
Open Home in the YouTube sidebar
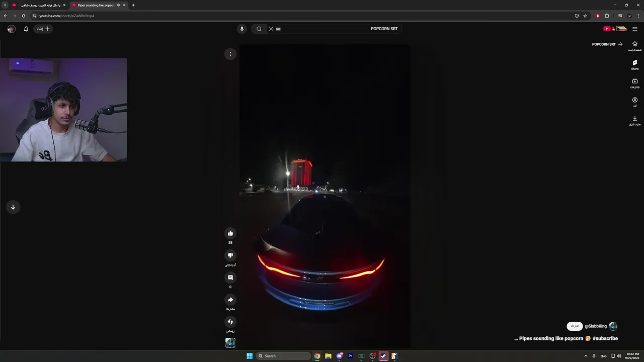click(x=635, y=46)
